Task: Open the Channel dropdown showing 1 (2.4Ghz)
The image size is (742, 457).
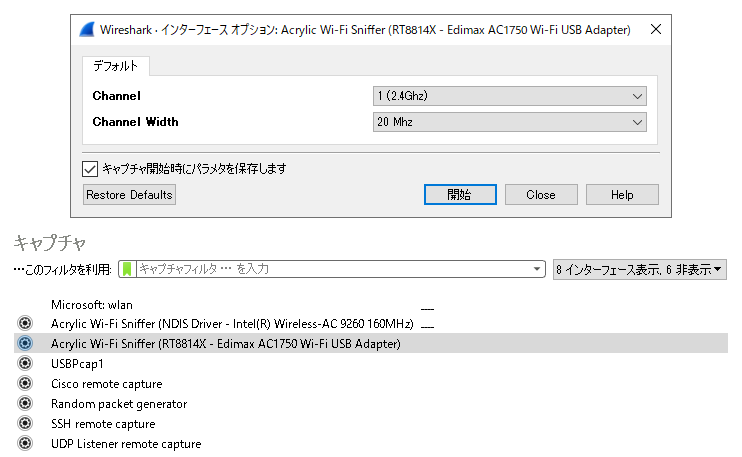Action: point(510,96)
